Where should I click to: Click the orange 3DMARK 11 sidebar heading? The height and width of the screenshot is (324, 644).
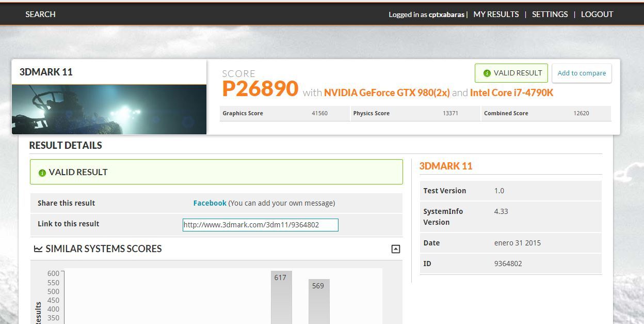446,166
